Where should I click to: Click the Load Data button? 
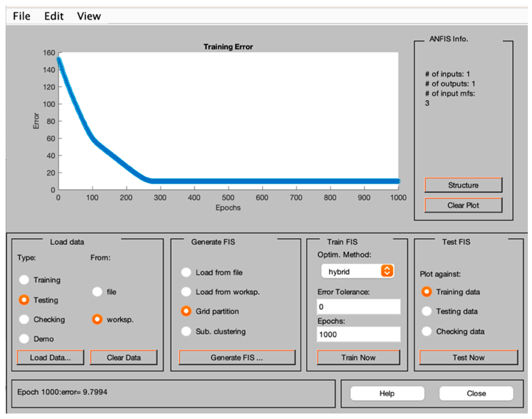point(50,357)
